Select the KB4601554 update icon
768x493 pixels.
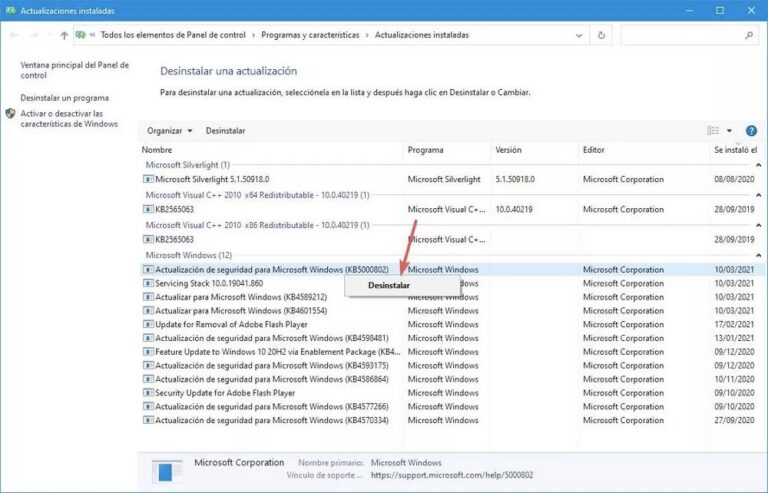click(x=148, y=310)
